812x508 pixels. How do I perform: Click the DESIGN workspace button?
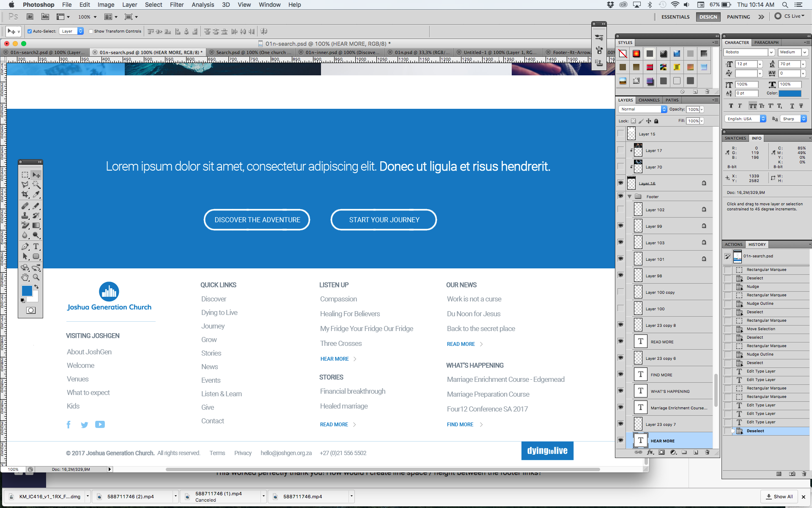coord(708,17)
